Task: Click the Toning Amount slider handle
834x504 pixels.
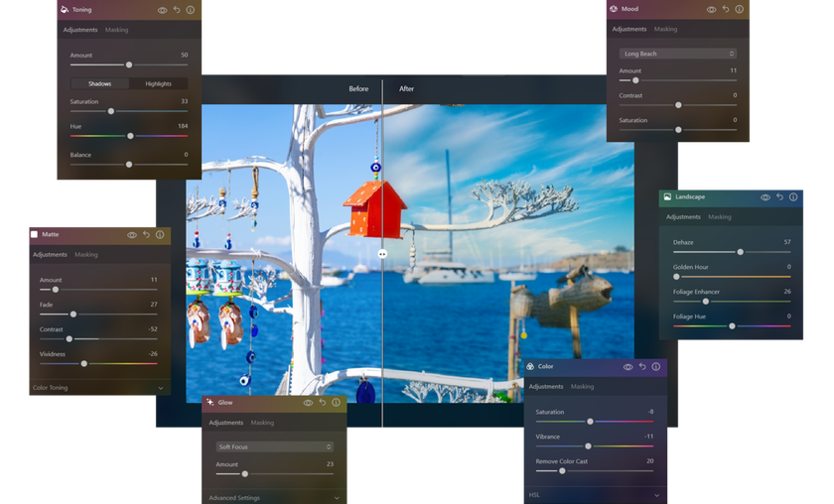Action: [x=129, y=64]
